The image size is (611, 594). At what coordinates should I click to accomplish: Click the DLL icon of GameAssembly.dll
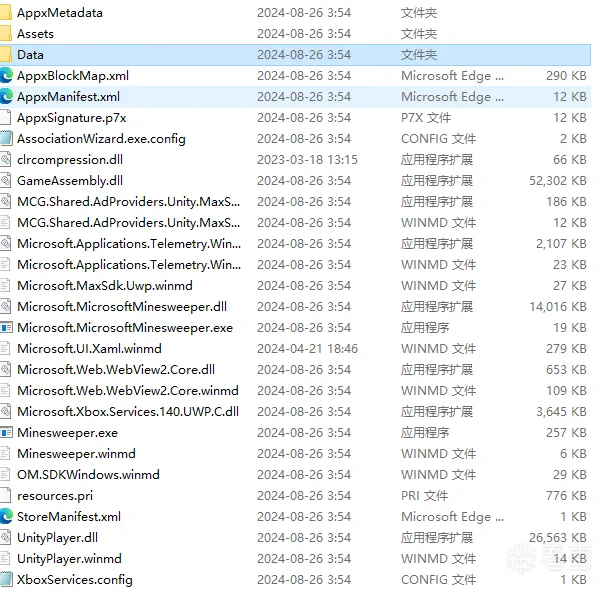[x=5, y=181]
